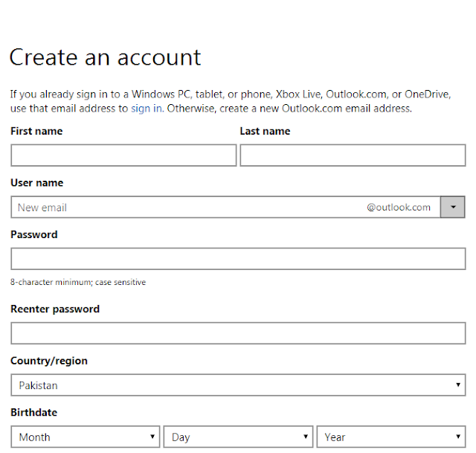Image resolution: width=476 pixels, height=453 pixels.
Task: Click the '8-character minimum; case sensitive' hint
Action: pyautogui.click(x=78, y=282)
